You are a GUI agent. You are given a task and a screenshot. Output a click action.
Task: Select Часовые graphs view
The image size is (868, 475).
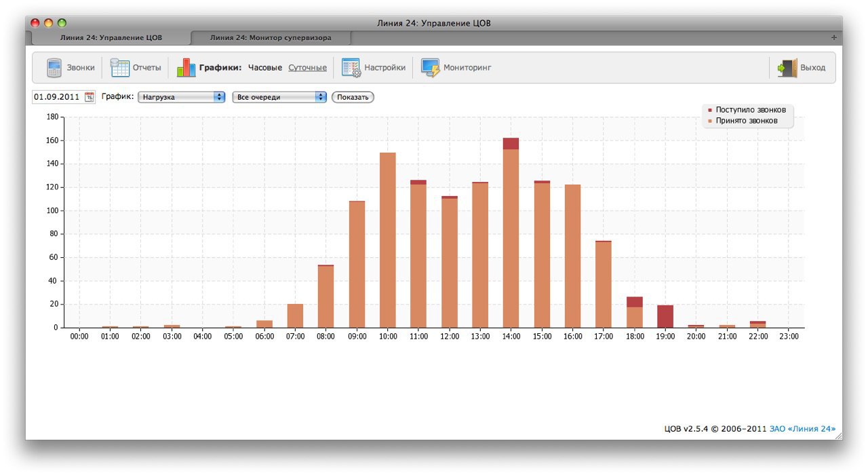tap(265, 68)
